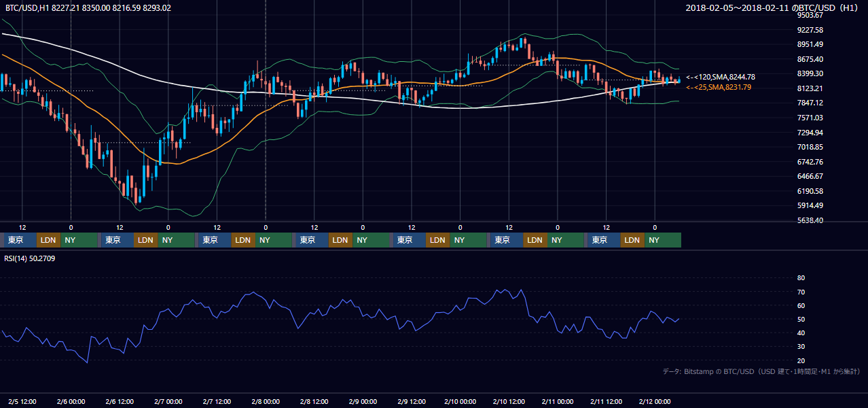Click the BTC/USD,H1 OHLC header text
Viewport: 868px width, 408px height.
point(88,8)
